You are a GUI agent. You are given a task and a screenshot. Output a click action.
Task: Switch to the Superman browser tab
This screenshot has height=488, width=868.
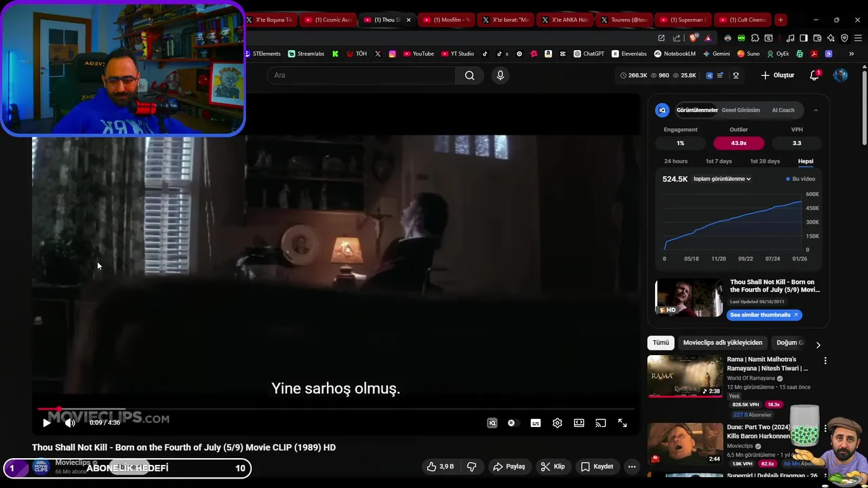click(684, 20)
